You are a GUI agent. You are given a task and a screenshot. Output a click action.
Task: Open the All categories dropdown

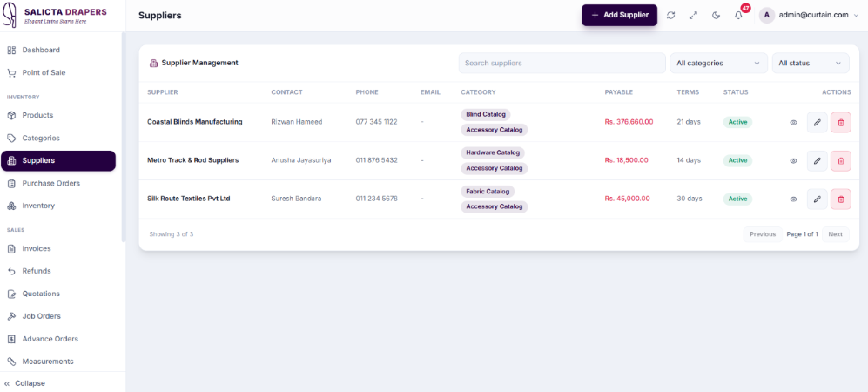(718, 63)
